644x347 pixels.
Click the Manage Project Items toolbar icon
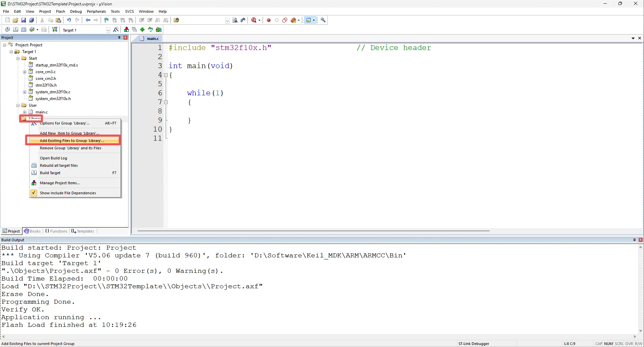(126, 30)
